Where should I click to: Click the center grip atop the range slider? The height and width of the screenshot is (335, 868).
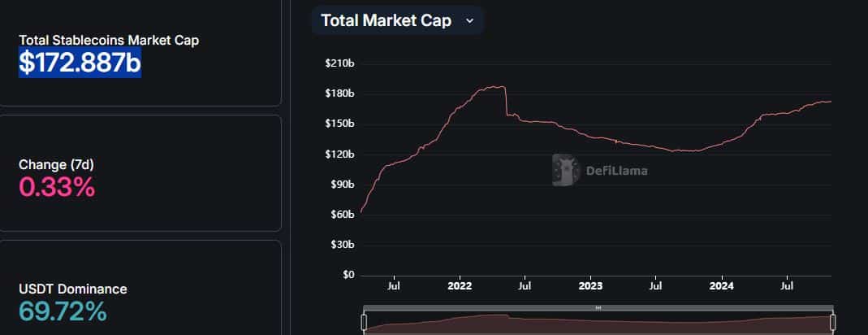(598, 308)
